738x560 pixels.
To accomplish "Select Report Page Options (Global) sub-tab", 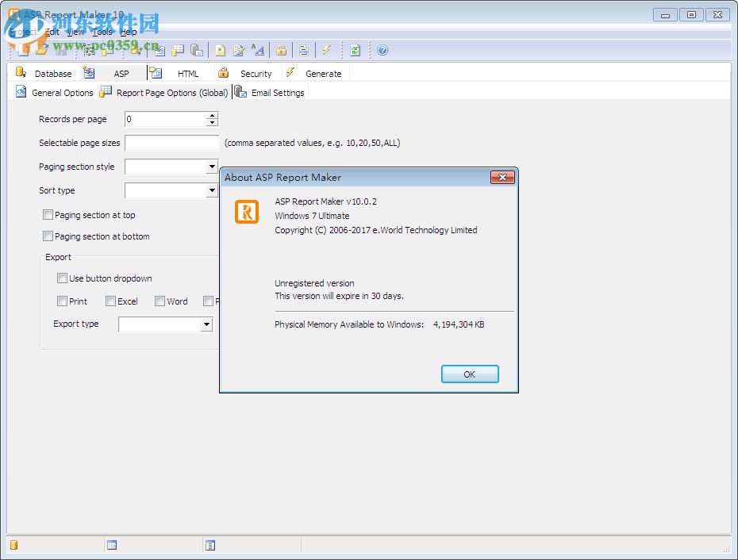I will (x=164, y=93).
